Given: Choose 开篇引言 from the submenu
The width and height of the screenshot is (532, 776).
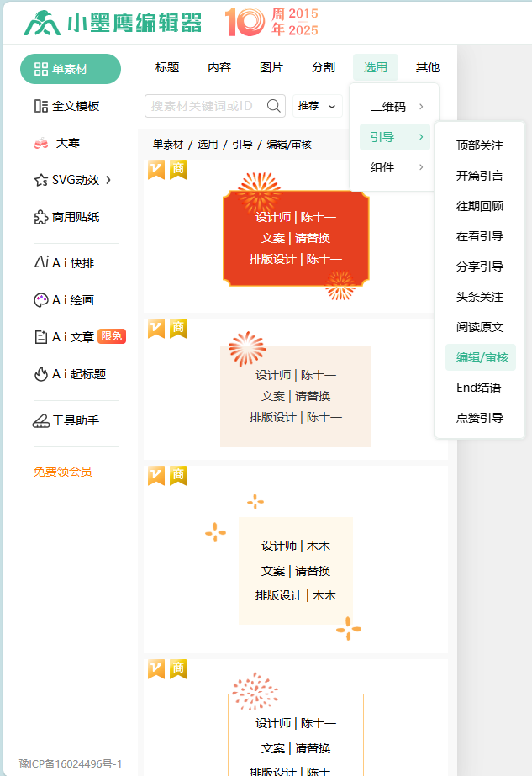Looking at the screenshot, I should point(480,176).
